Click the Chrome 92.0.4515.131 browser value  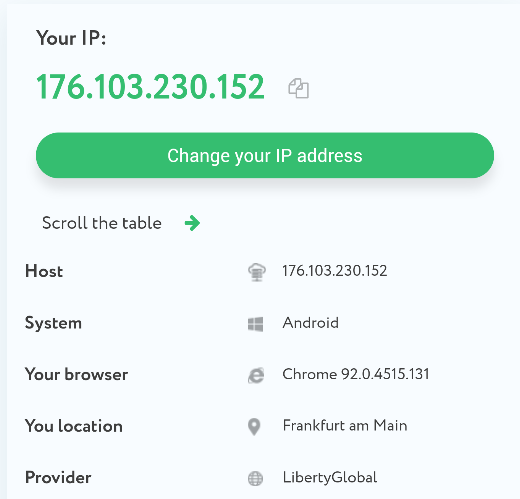coord(356,374)
